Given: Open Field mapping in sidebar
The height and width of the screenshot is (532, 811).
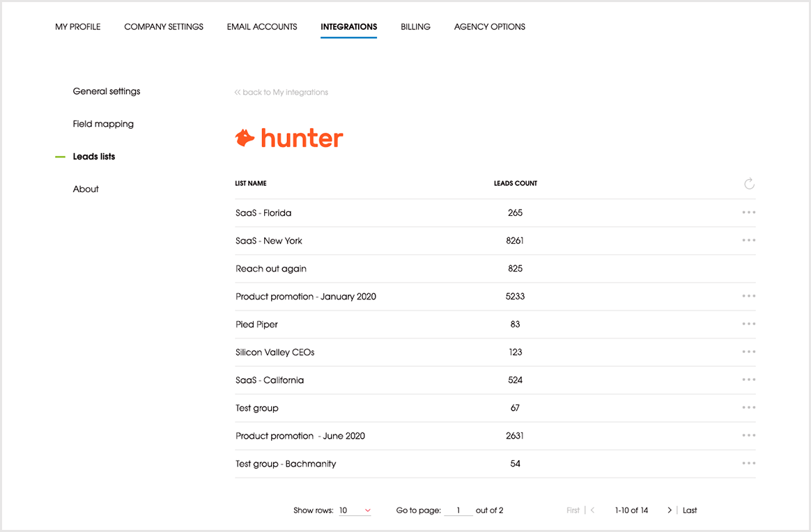Looking at the screenshot, I should (103, 124).
